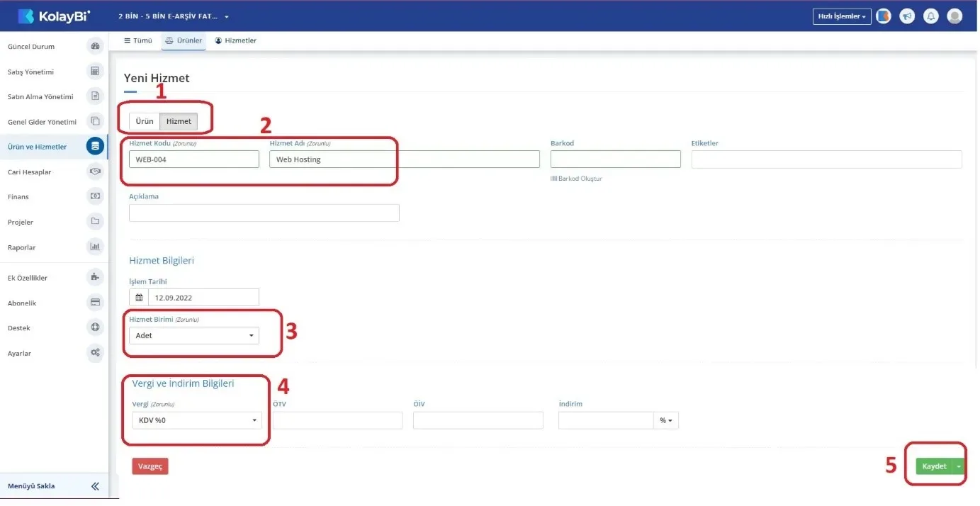Open Genel Gider Yönetimi copy icon
The width and height of the screenshot is (980, 506).
[95, 122]
